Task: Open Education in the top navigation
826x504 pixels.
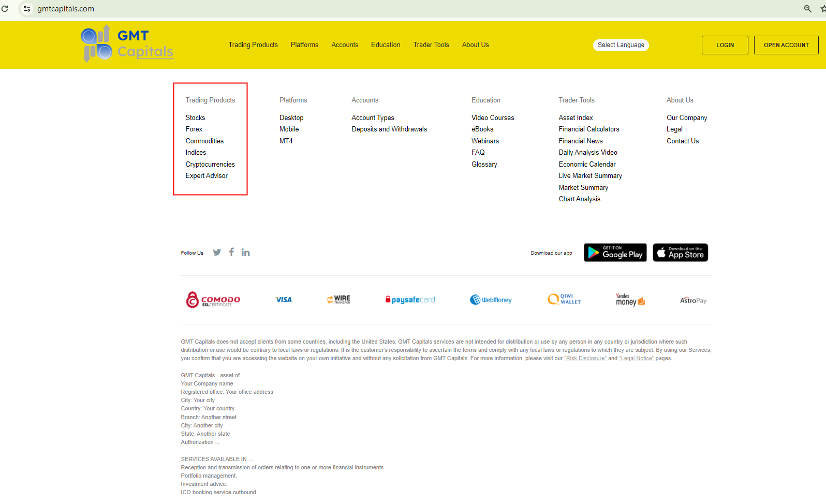Action: tap(386, 45)
